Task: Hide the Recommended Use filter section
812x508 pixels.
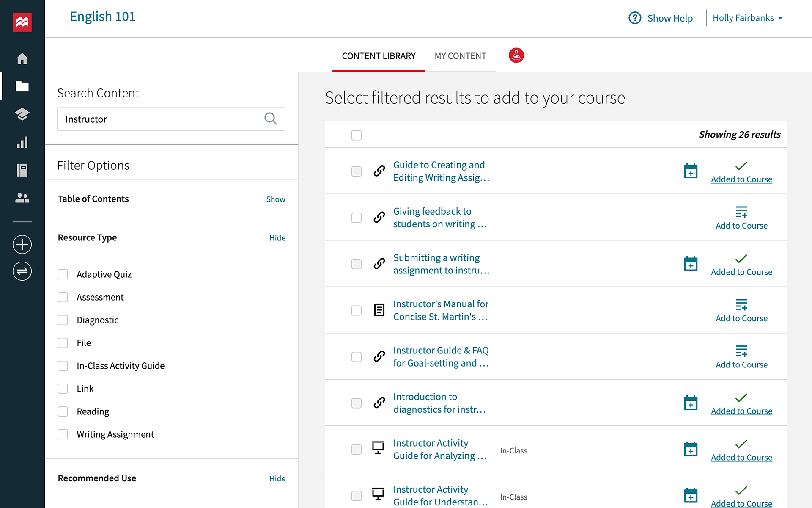Action: click(x=277, y=478)
